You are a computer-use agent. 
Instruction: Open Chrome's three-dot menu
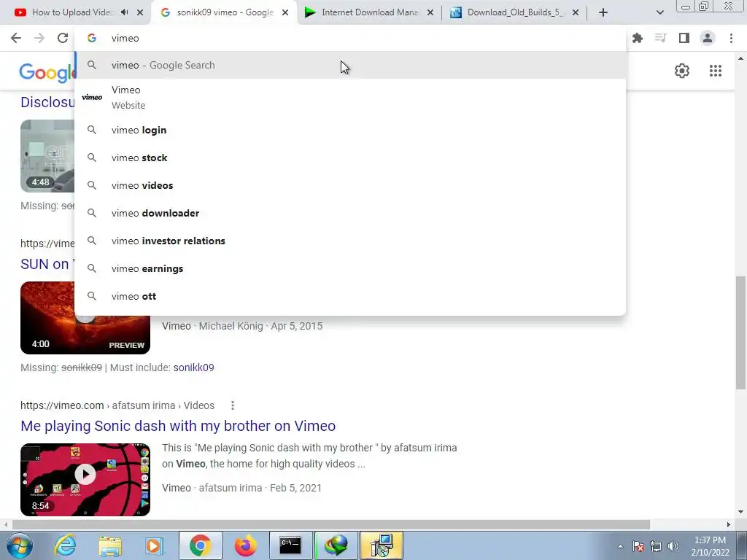tap(731, 38)
